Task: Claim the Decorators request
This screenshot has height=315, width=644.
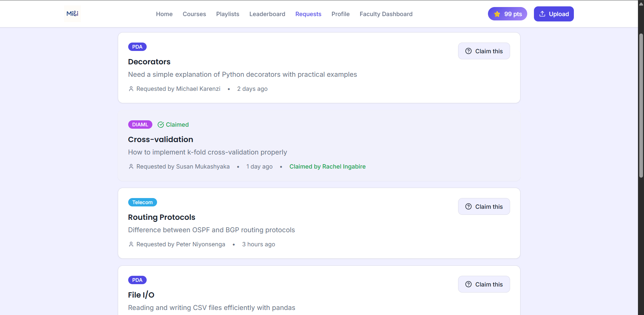Action: click(x=484, y=51)
